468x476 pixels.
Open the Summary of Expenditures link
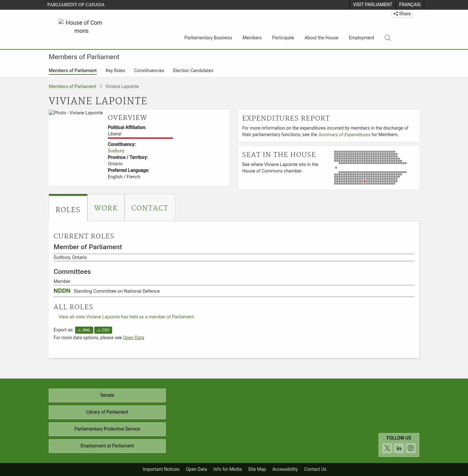click(344, 135)
